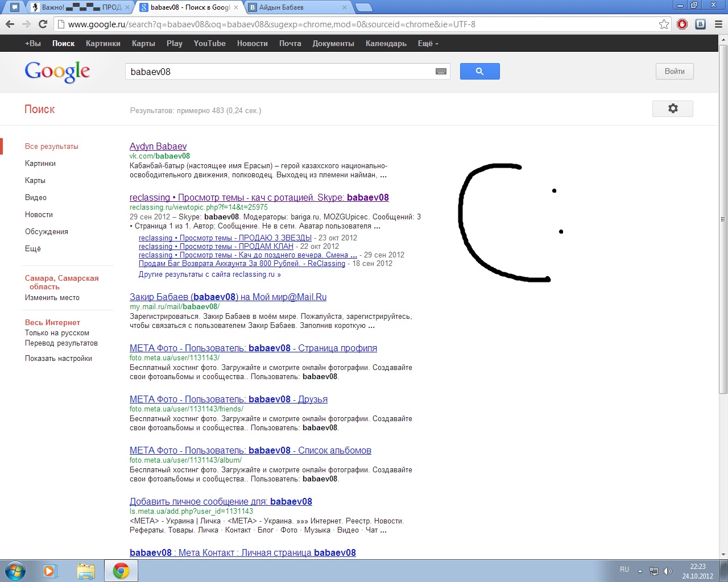Click the red AdBlock extension icon
728x582 pixels.
pyautogui.click(x=682, y=24)
